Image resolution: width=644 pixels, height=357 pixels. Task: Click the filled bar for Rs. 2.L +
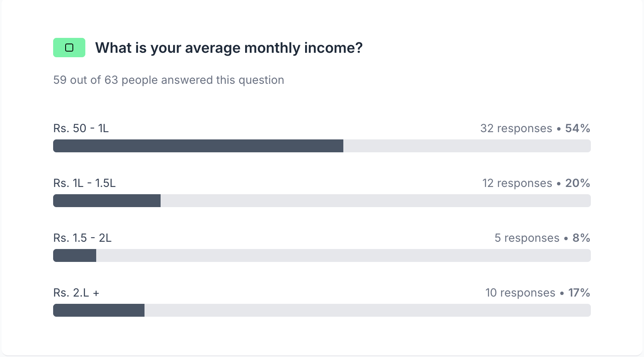pyautogui.click(x=99, y=310)
